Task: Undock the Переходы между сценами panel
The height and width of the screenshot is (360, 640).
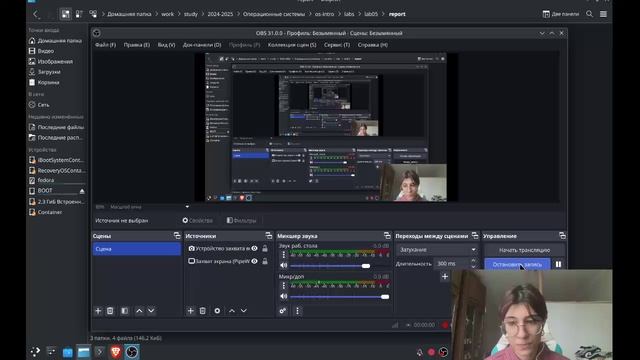Action: (x=475, y=236)
